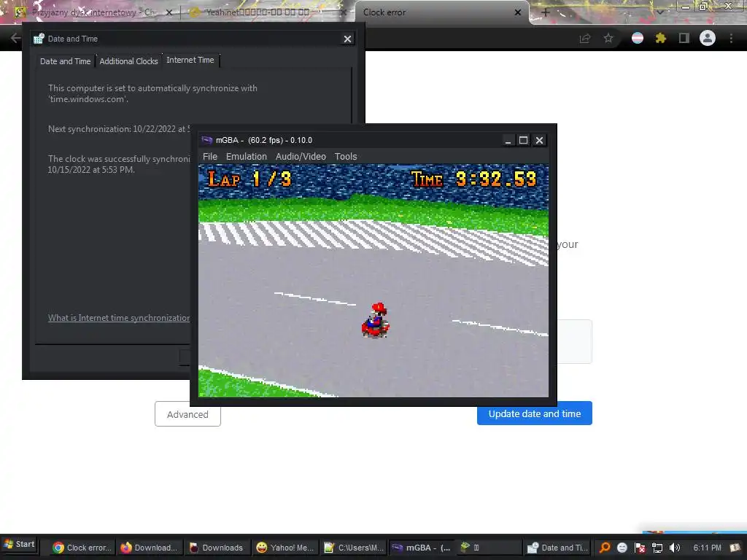Open the Chrome three-dot menu

[x=731, y=38]
